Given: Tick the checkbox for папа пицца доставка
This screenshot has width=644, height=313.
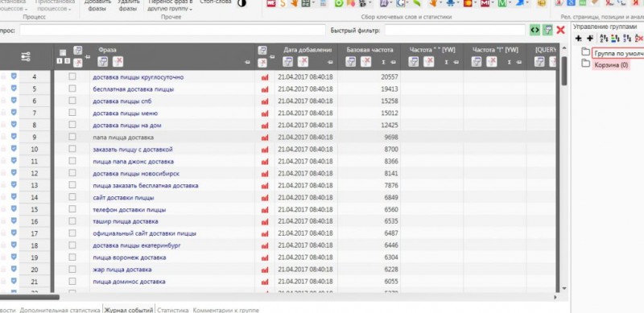Looking at the screenshot, I should [x=72, y=136].
